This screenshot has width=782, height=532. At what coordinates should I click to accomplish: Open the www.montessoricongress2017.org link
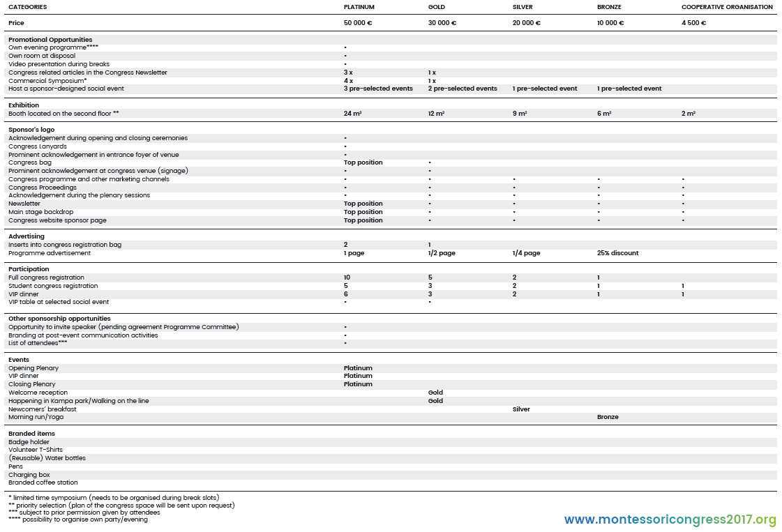coord(670,519)
